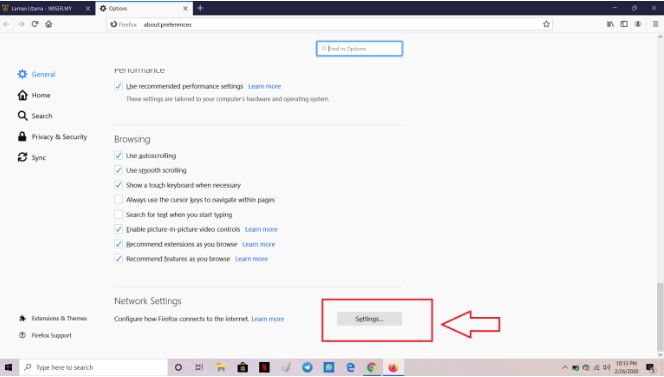
Task: Go back to the previous page
Action: (x=6, y=24)
